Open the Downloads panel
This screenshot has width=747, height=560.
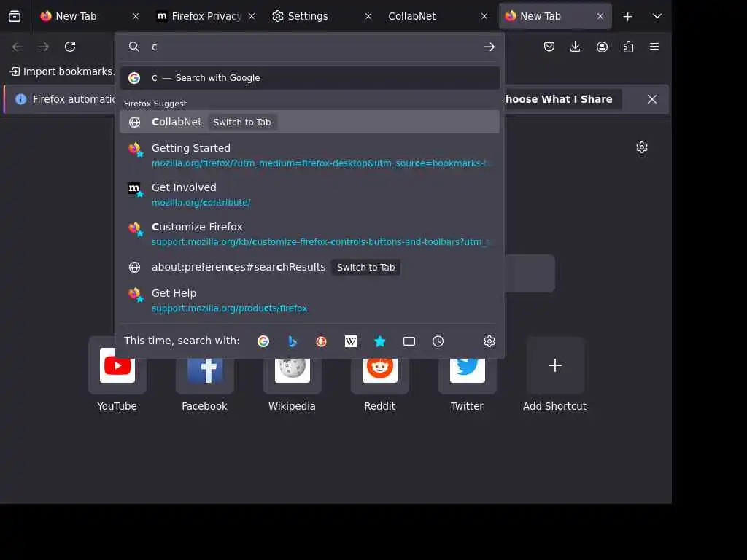(x=576, y=47)
